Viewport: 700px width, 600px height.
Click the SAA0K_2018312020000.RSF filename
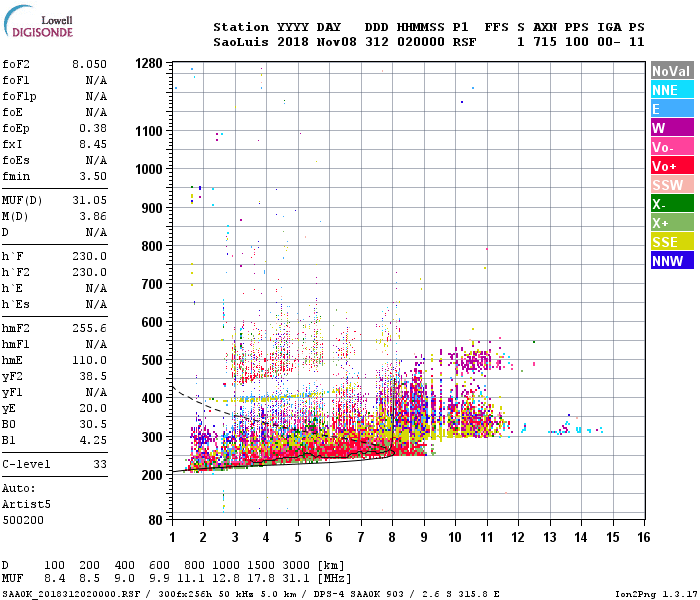pos(71,594)
